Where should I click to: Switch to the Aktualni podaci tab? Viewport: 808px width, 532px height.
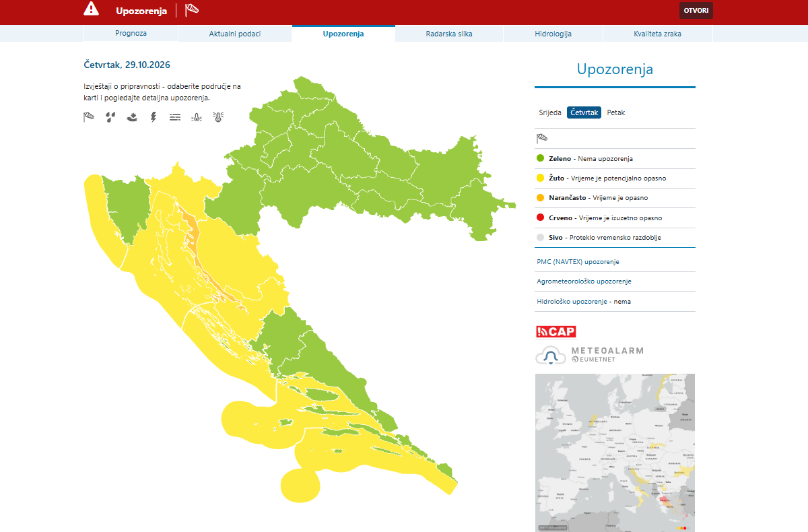235,34
